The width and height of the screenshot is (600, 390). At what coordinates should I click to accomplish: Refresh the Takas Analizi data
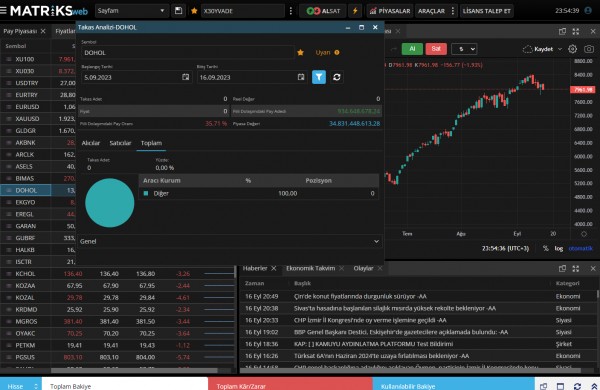pyautogui.click(x=337, y=77)
